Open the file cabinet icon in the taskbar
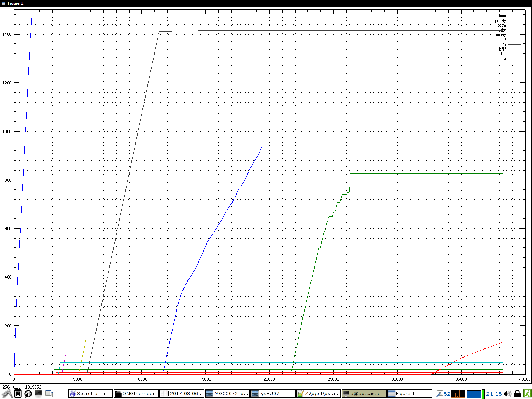 click(18, 394)
